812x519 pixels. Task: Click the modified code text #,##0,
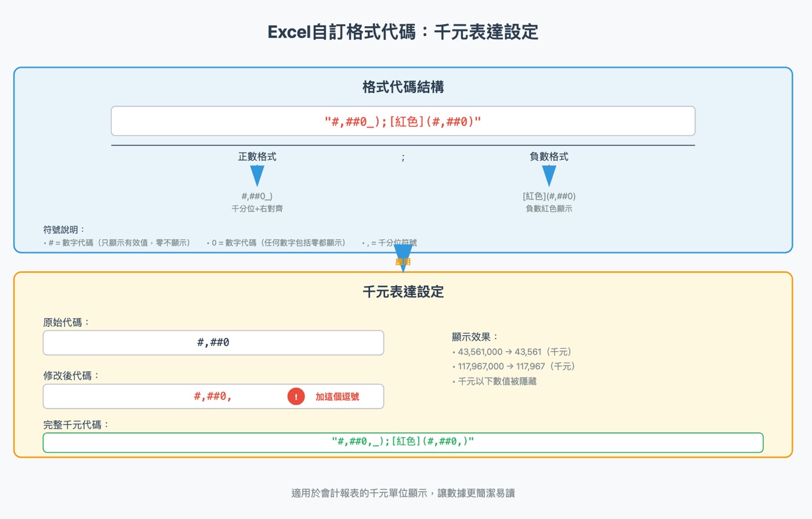click(212, 397)
